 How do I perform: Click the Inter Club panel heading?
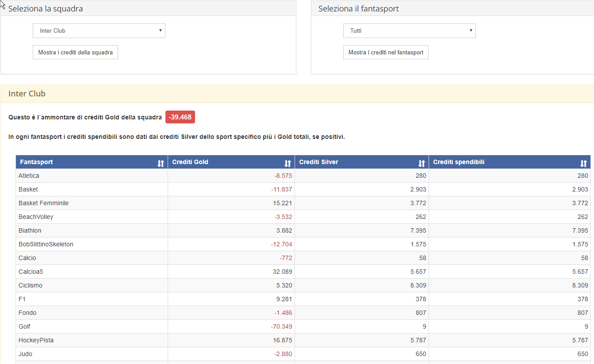27,94
